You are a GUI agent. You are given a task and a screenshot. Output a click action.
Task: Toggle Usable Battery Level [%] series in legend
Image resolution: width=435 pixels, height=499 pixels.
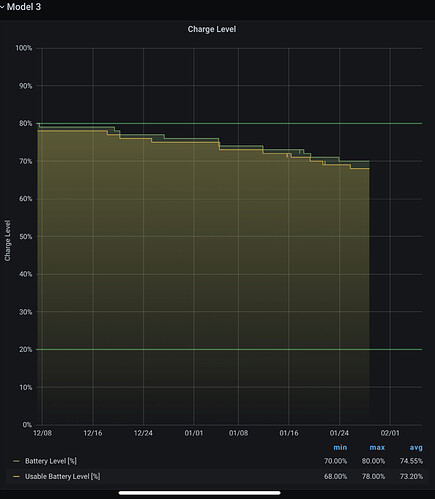pyautogui.click(x=62, y=476)
